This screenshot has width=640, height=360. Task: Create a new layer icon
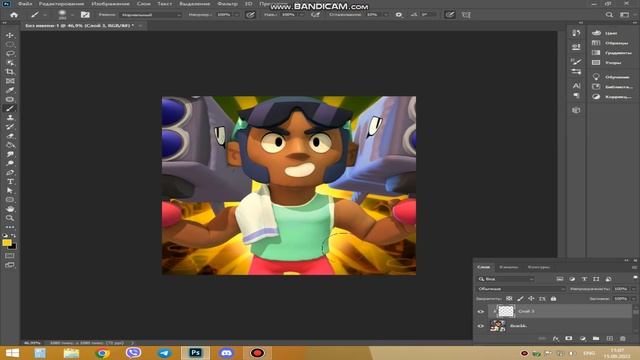coord(609,338)
